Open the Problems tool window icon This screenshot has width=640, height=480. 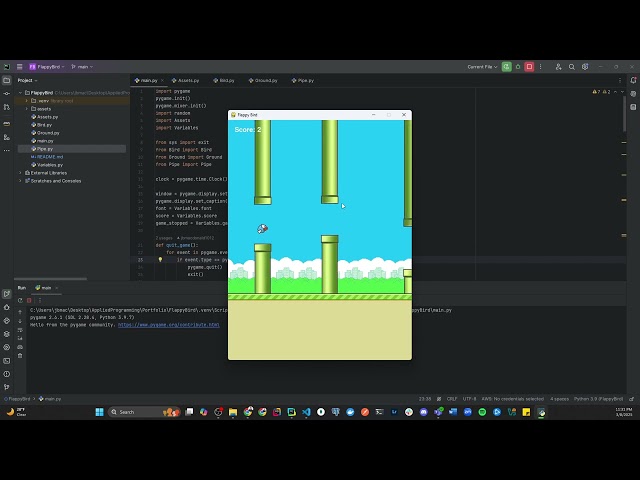coord(7,374)
